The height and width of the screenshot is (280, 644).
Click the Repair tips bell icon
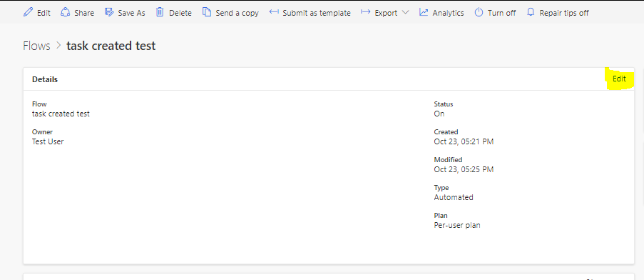(x=531, y=12)
